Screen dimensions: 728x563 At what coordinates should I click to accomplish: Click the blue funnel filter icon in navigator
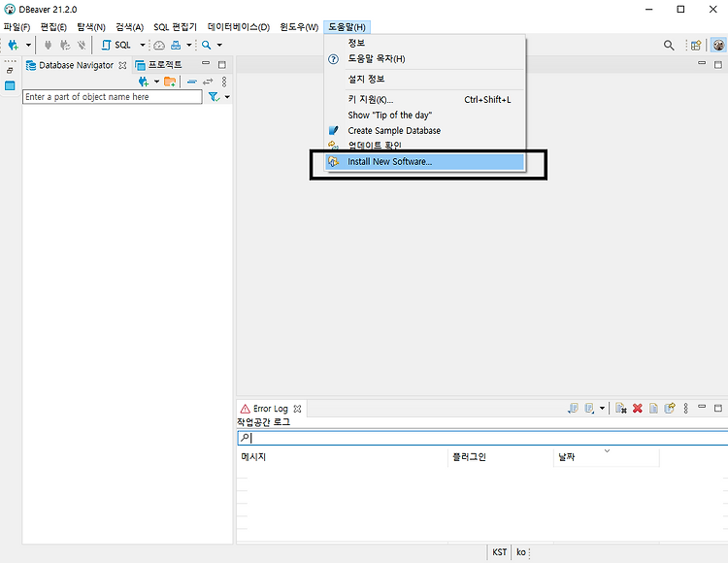[x=214, y=96]
